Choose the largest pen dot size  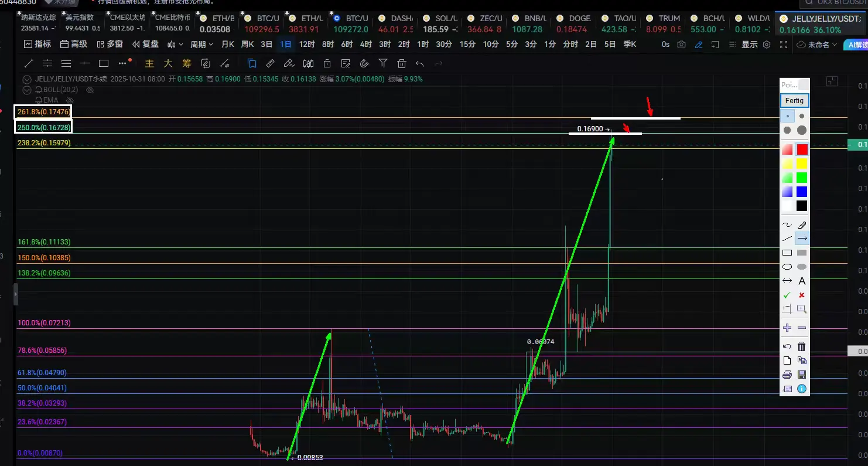tap(802, 130)
